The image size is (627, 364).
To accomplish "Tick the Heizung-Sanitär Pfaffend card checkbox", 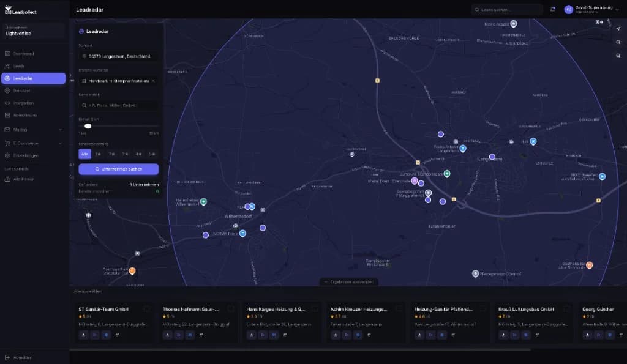I will coord(482,309).
